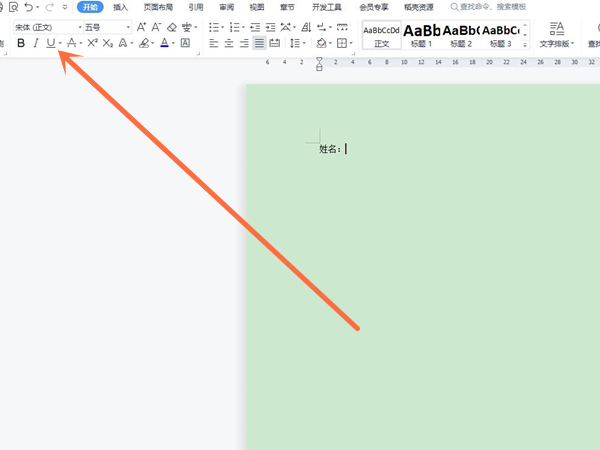Click the 文字排版 button
Image resolution: width=600 pixels, height=450 pixels.
557,35
